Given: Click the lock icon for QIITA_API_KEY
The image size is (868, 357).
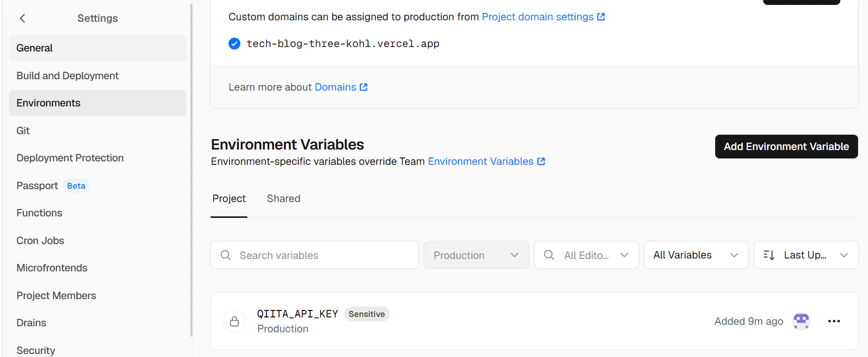Looking at the screenshot, I should coord(234,321).
